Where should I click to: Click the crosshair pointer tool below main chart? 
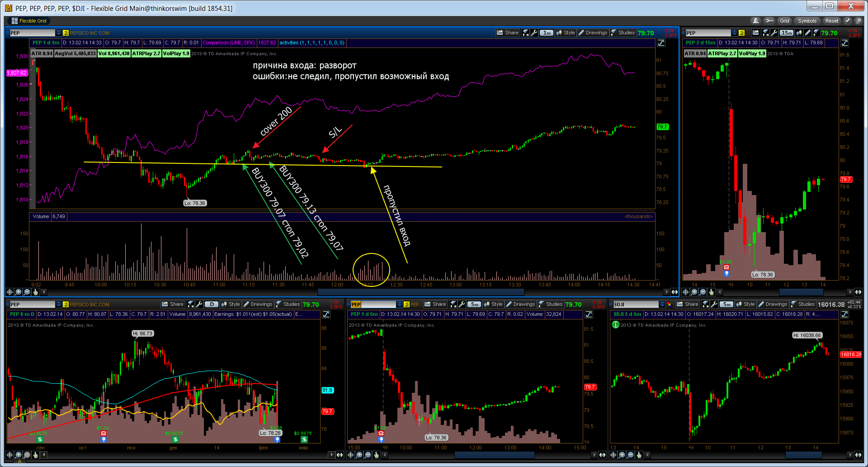(9, 292)
